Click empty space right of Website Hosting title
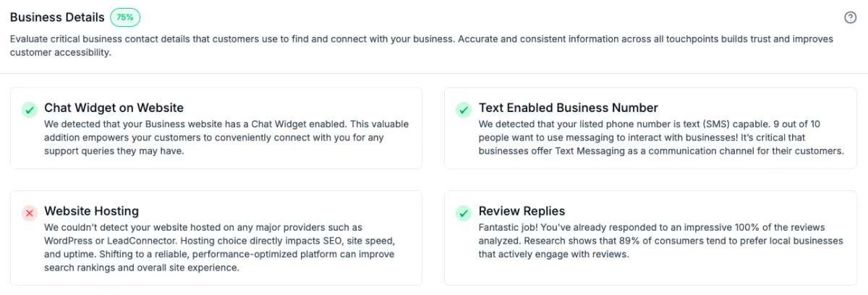Viewport: 868px width, 295px height. pos(289,211)
